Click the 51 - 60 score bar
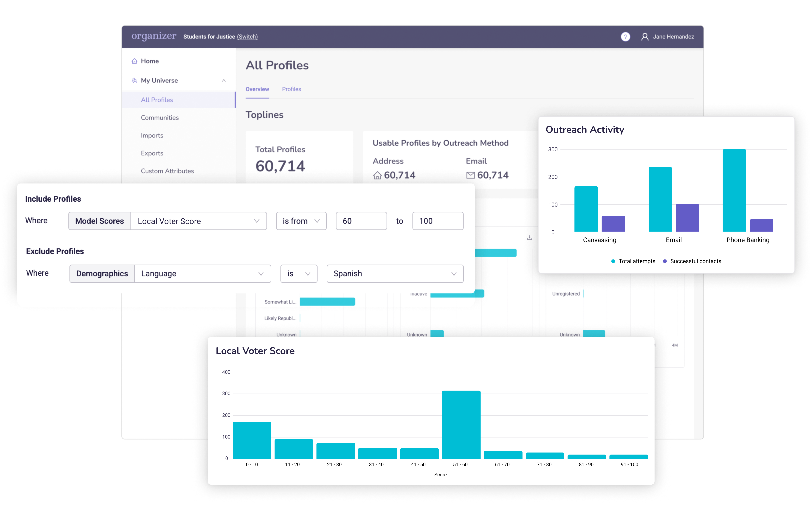This screenshot has height=510, width=812. click(x=461, y=425)
